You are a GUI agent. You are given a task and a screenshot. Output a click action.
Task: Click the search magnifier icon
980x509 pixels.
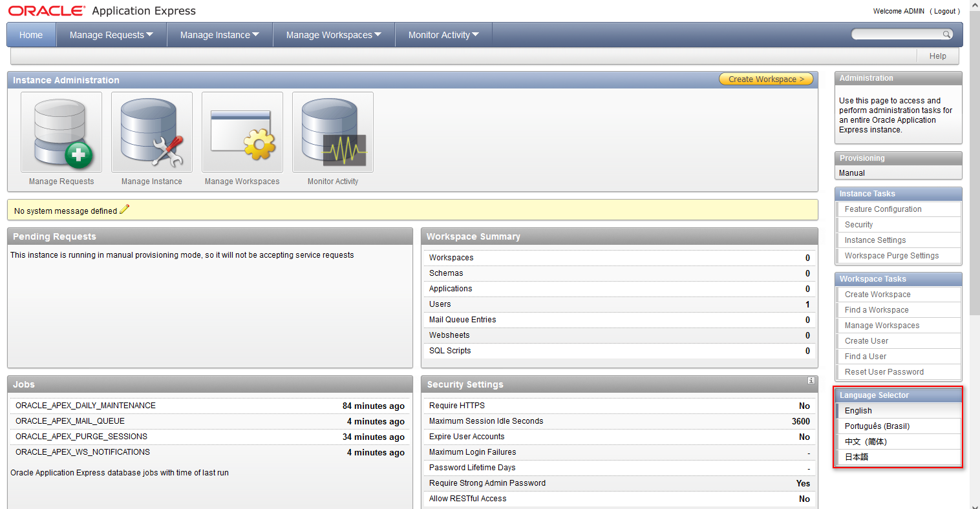point(946,34)
